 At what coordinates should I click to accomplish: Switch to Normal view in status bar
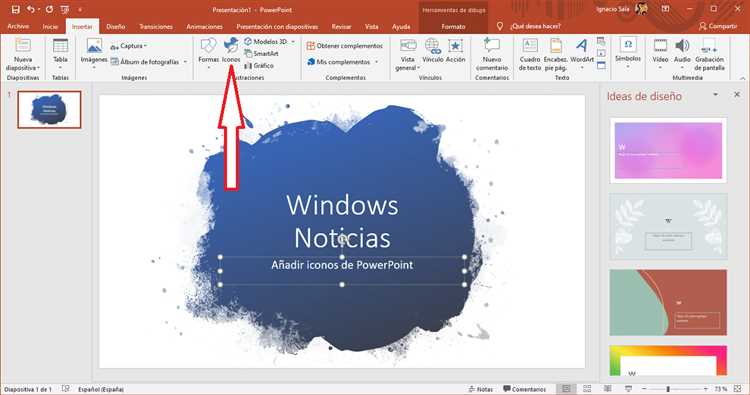[566, 389]
